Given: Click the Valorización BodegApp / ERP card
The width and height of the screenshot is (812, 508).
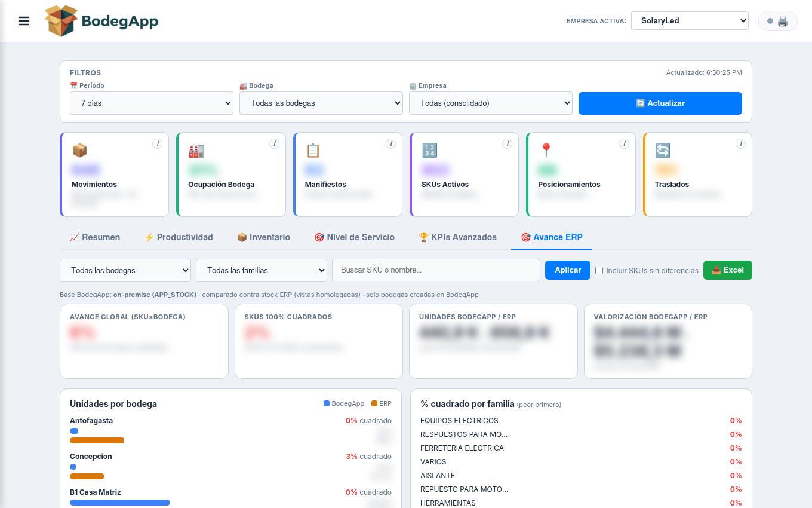Looking at the screenshot, I should pyautogui.click(x=668, y=341).
